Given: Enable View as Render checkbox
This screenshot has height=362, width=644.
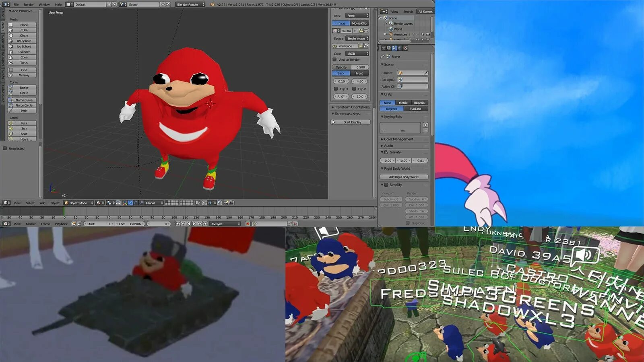Looking at the screenshot, I should pos(334,60).
